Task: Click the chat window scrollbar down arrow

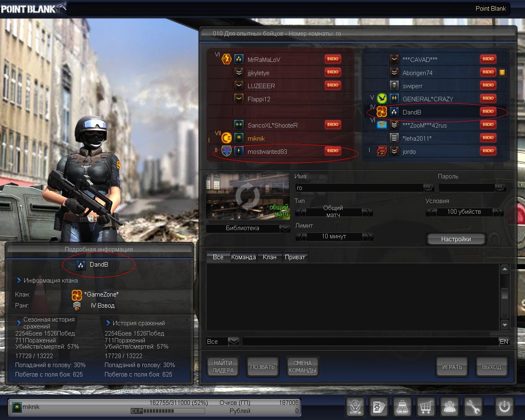Action: click(x=505, y=325)
